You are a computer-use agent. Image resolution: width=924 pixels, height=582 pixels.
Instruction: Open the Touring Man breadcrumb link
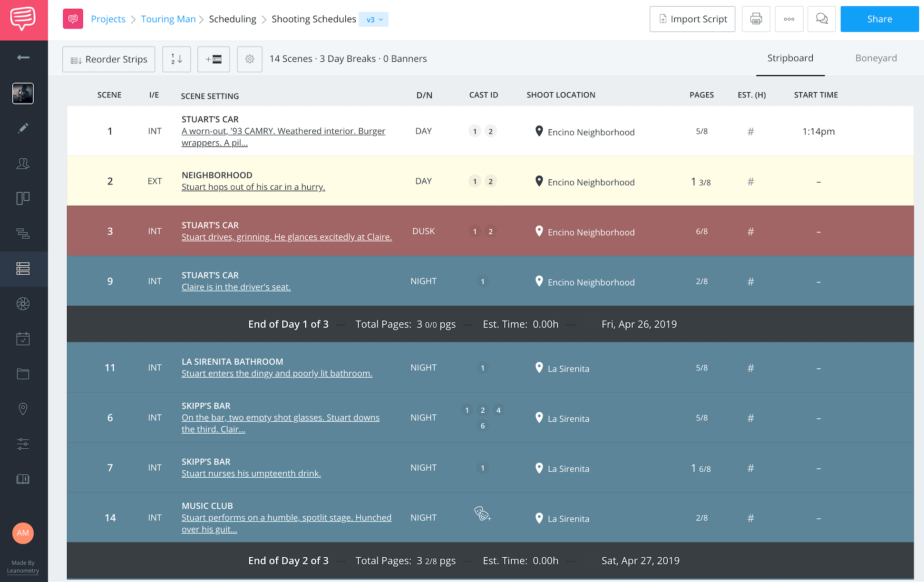[168, 19]
